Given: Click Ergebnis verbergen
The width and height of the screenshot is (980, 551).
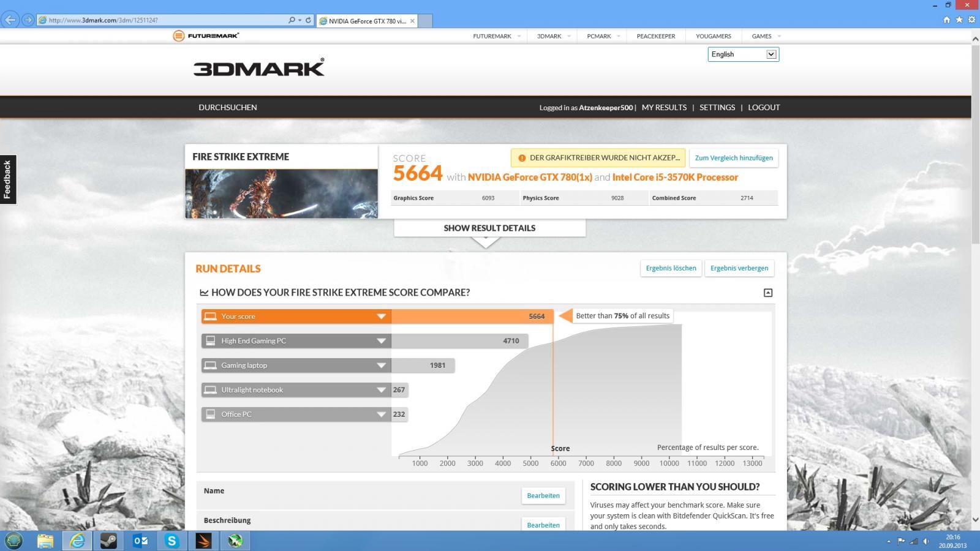Looking at the screenshot, I should 739,268.
